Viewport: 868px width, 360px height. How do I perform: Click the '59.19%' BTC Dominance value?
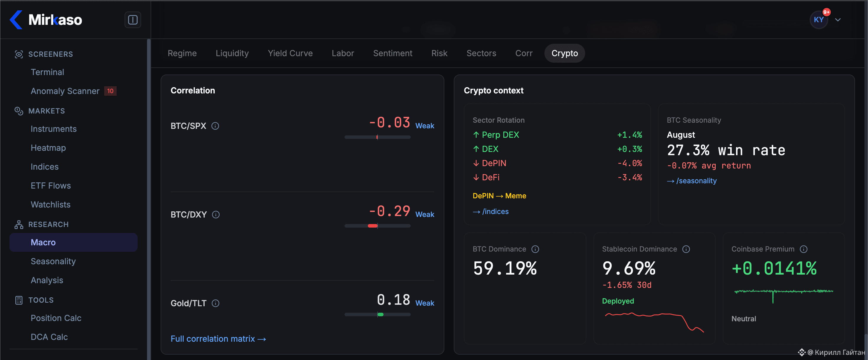point(505,268)
